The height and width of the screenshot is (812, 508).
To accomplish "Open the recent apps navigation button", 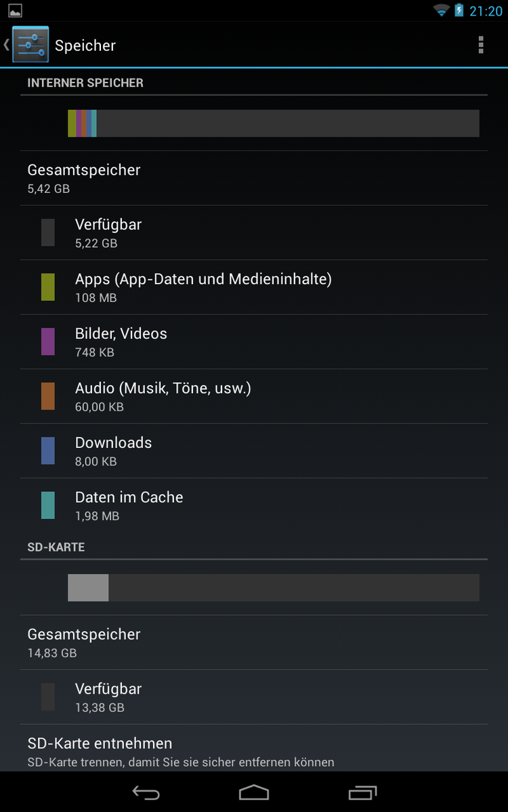I will 362,792.
